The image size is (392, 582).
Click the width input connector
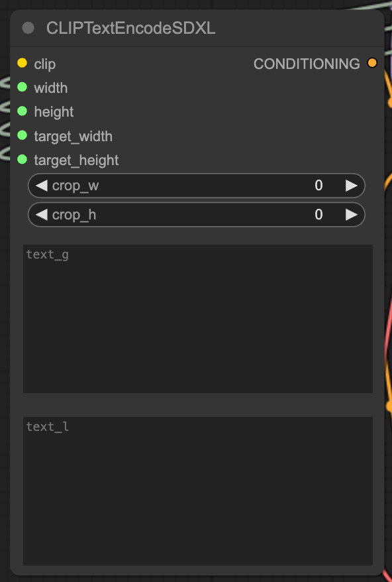tap(23, 87)
